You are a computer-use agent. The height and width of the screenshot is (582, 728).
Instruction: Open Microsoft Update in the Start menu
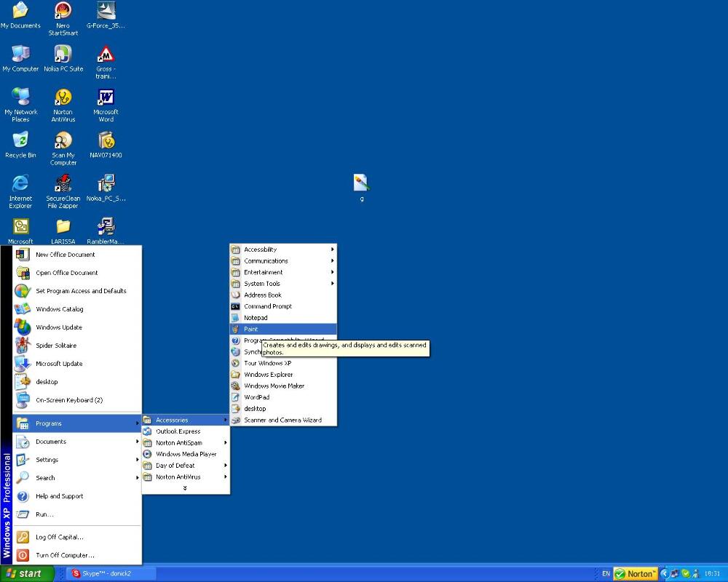tap(77, 364)
